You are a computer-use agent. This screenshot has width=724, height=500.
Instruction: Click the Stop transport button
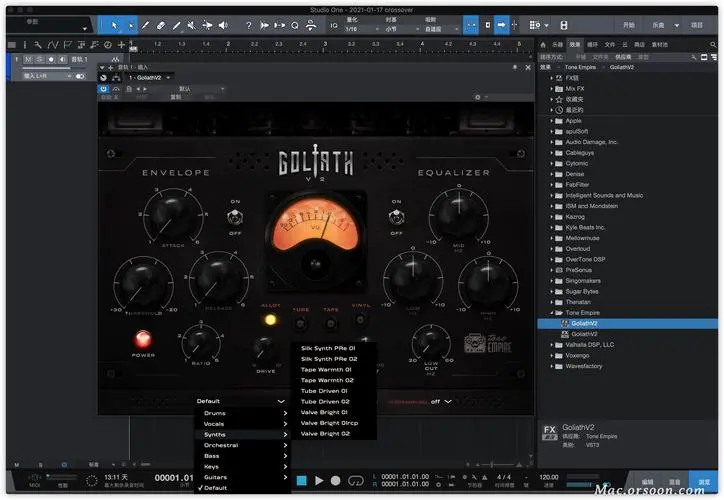(x=302, y=481)
